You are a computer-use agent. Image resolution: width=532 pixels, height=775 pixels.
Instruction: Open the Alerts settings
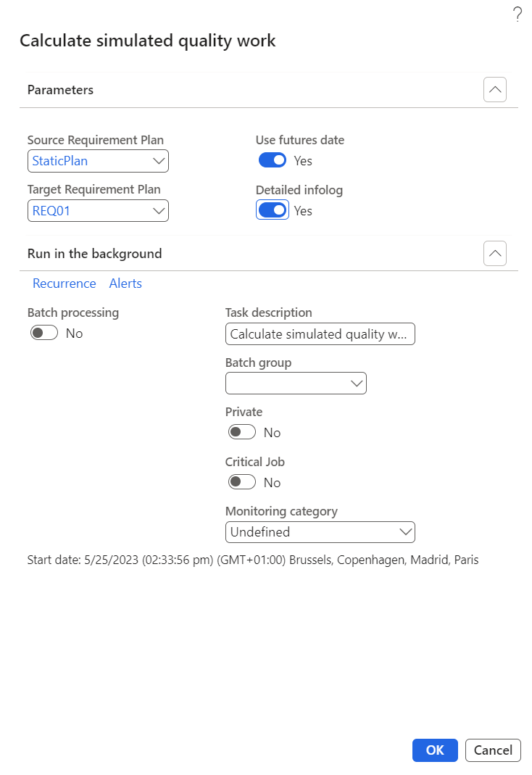(x=125, y=283)
